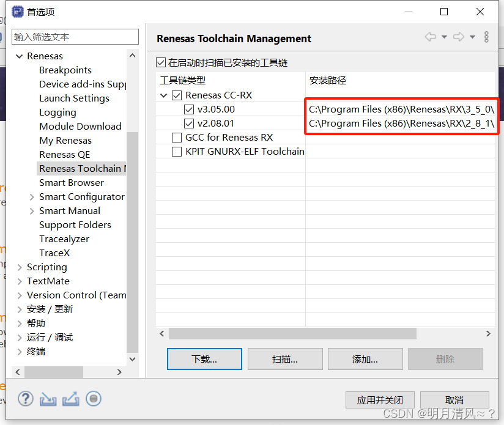Go forward with the right arrow icon
The width and height of the screenshot is (504, 425).
click(459, 37)
